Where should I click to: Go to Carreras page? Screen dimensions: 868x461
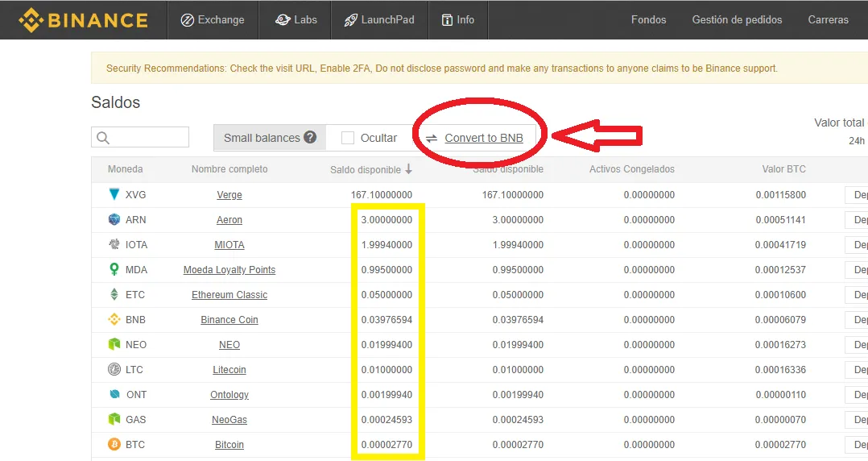(x=828, y=20)
